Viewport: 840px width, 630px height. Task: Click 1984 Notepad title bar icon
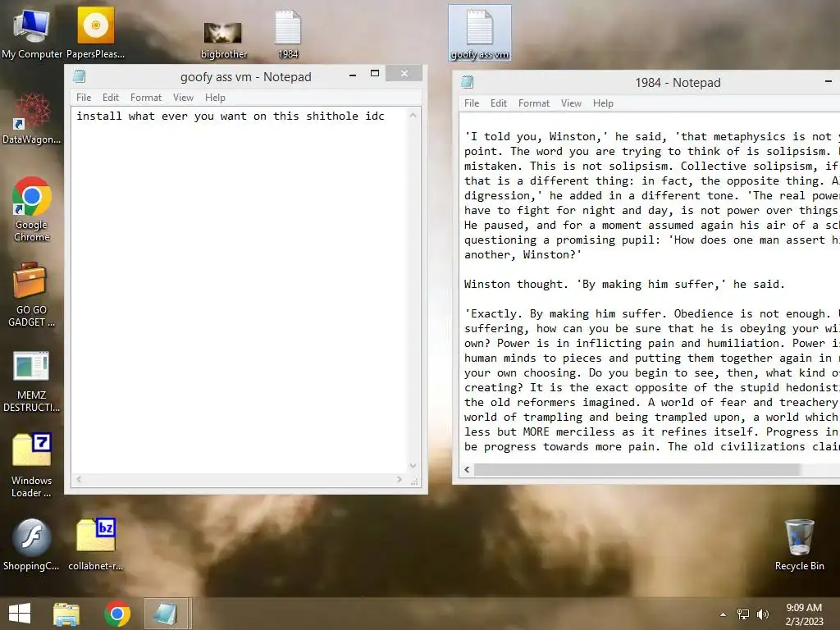click(468, 82)
